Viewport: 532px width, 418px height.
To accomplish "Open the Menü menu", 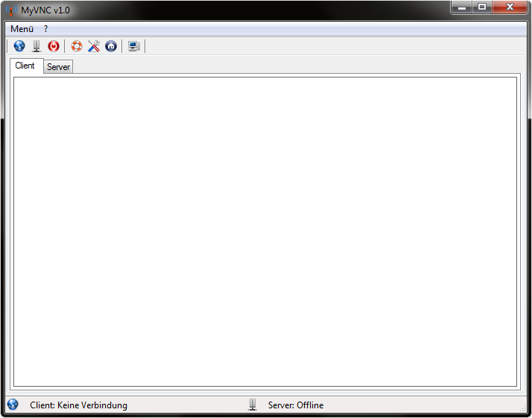I will [22, 29].
